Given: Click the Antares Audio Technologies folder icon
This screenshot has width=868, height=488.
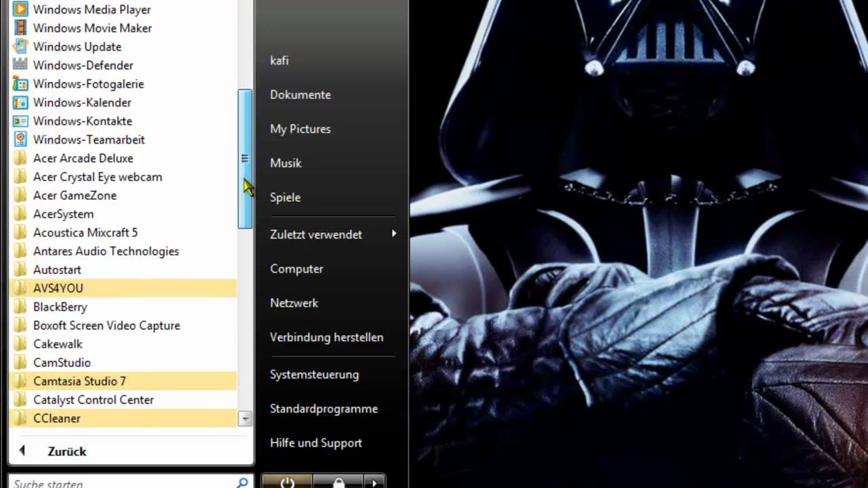Looking at the screenshot, I should click(20, 251).
